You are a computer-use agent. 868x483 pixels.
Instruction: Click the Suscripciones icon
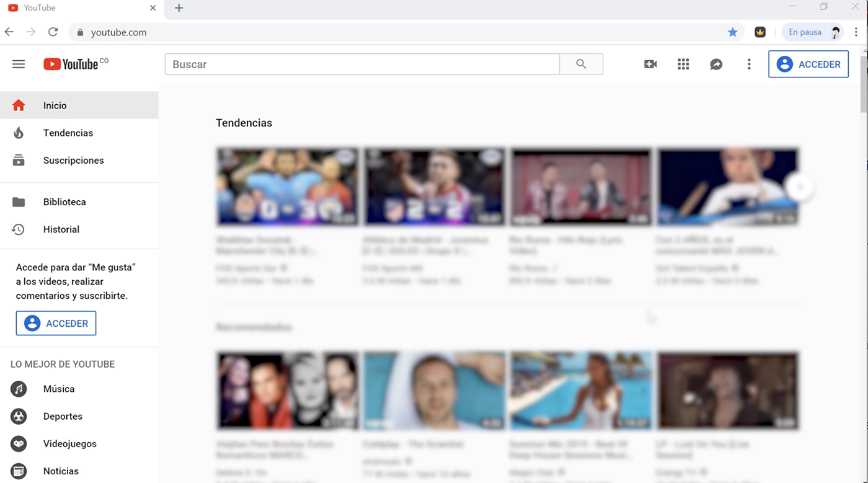(x=19, y=160)
